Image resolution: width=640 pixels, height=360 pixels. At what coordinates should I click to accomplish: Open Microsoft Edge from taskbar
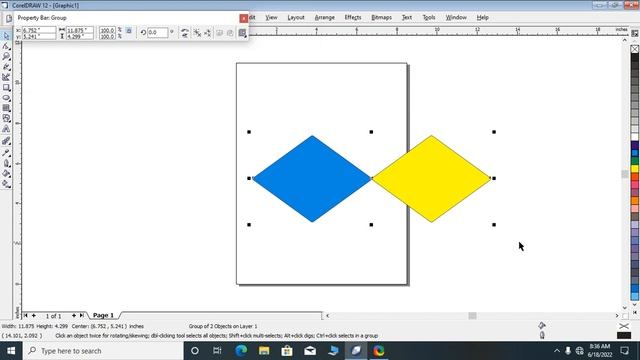click(241, 351)
